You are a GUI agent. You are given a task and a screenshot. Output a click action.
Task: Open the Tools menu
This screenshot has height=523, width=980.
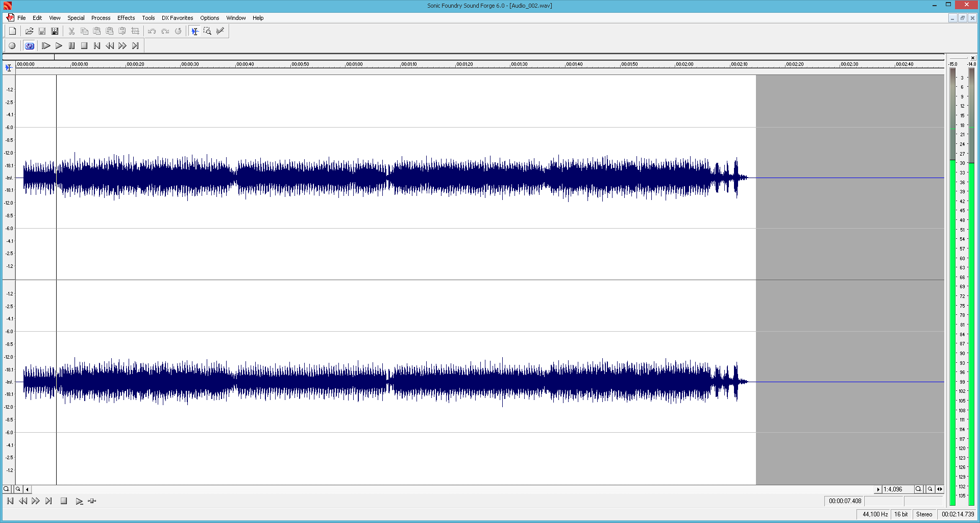[x=148, y=18]
